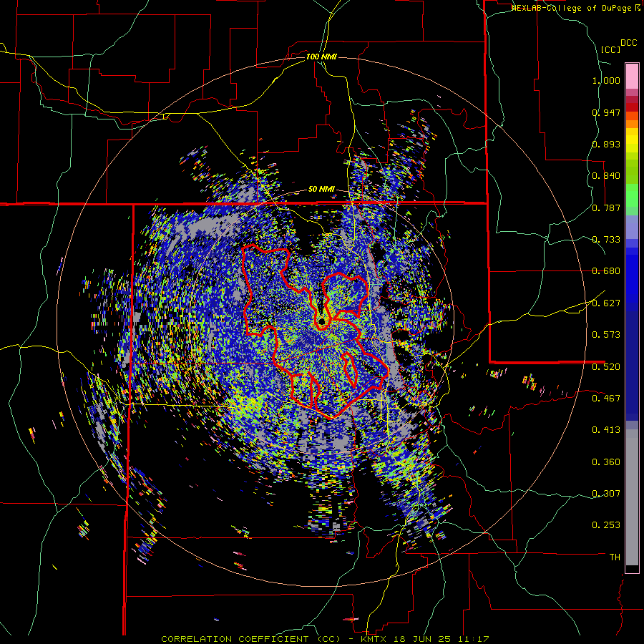Click the NEXLAB-College of DuPage header text
Image resolution: width=644 pixels, height=644 pixels.
[572, 8]
